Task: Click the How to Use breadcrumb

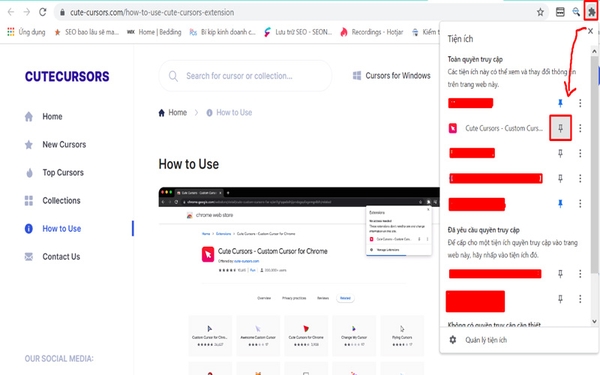Action: click(x=229, y=112)
